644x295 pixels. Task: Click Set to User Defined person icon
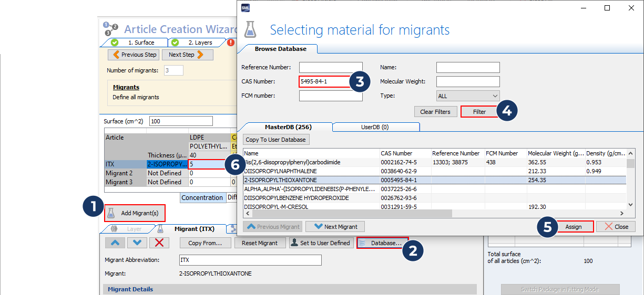(295, 243)
